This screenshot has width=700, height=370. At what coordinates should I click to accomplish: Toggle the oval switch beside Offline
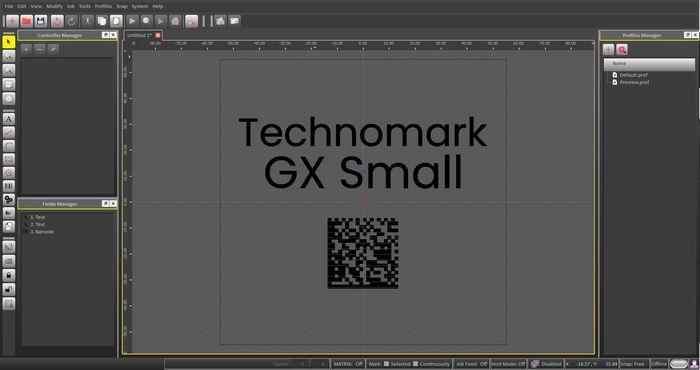pyautogui.click(x=679, y=364)
